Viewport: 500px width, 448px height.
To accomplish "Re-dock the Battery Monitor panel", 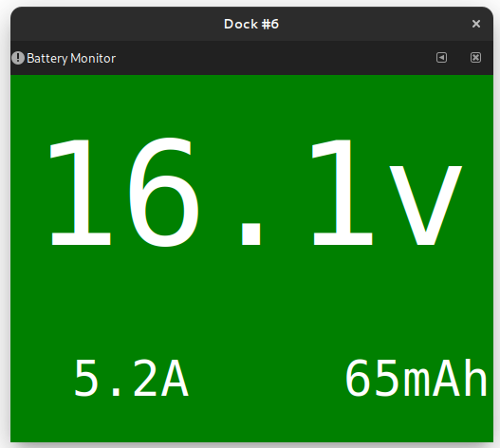I will (441, 58).
